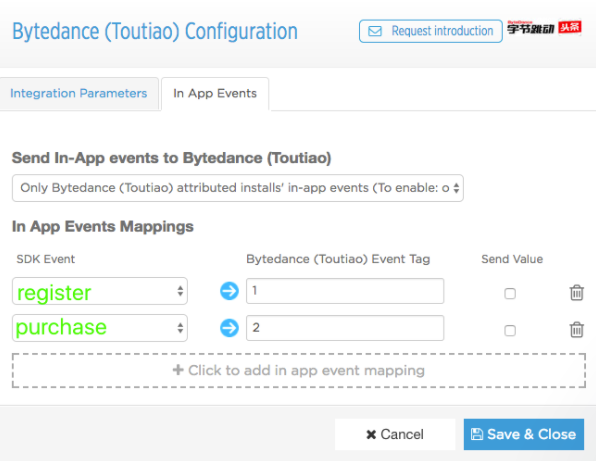
Task: Open the register SDK Event dropdown
Action: point(100,291)
